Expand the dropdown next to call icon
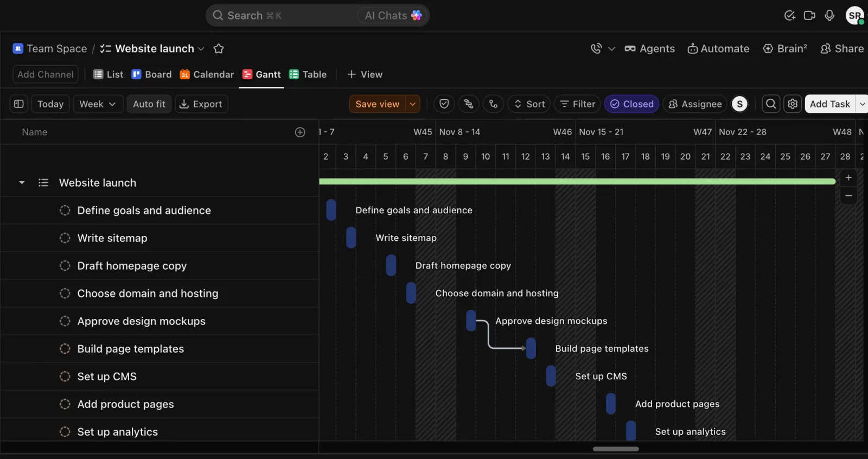 [611, 49]
